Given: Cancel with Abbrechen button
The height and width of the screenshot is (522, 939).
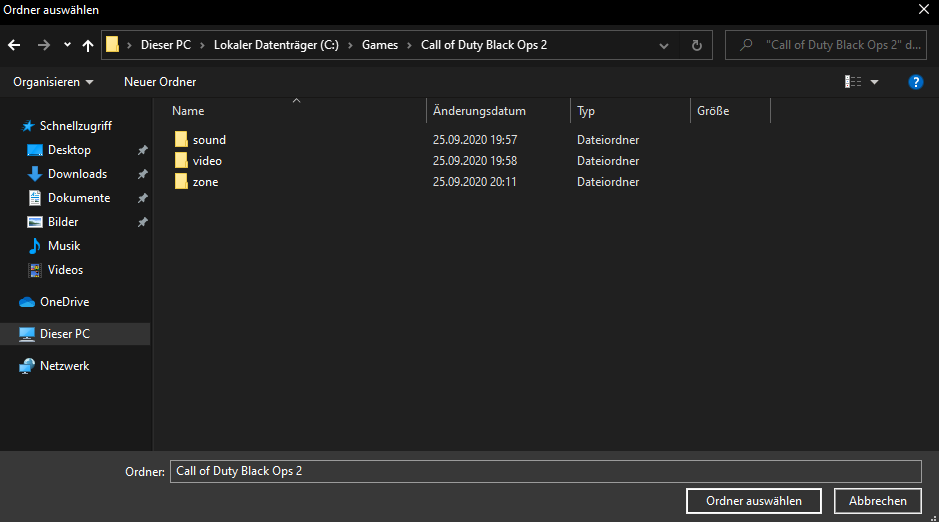Looking at the screenshot, I should point(877,501).
